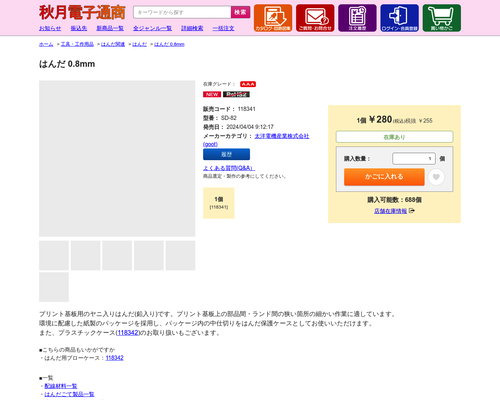Click the orange かごに入れる button
The image size is (500, 400).
pyautogui.click(x=384, y=177)
